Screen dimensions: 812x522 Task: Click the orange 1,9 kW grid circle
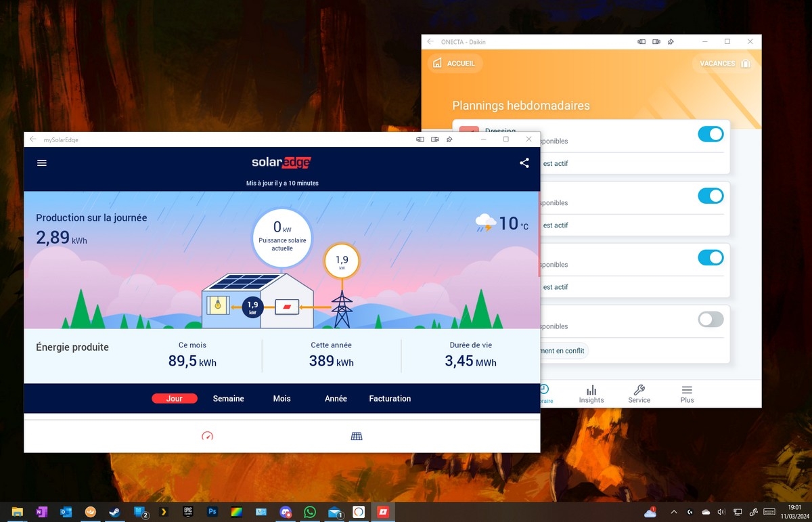tap(342, 261)
